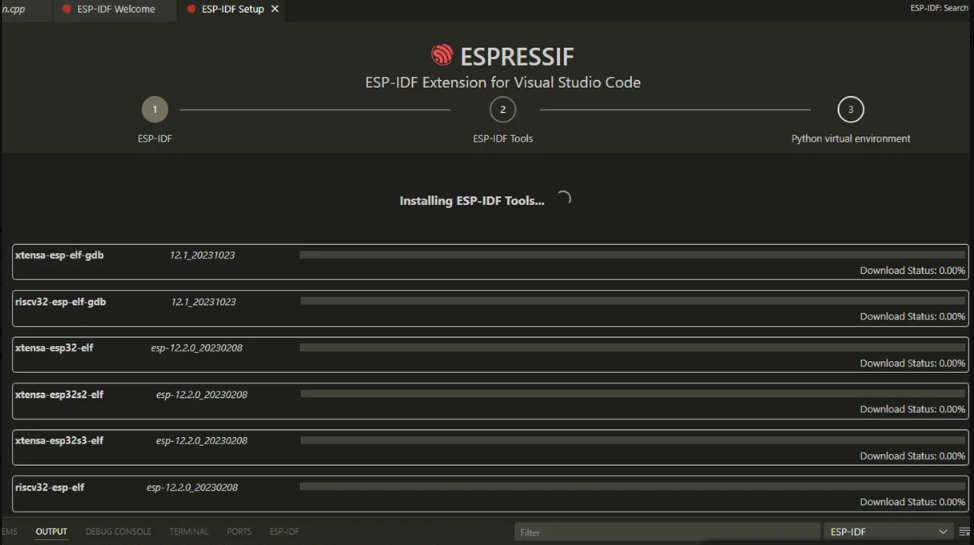
Task: Click the red icon on ESP-IDF Welcome tab
Action: pos(67,9)
